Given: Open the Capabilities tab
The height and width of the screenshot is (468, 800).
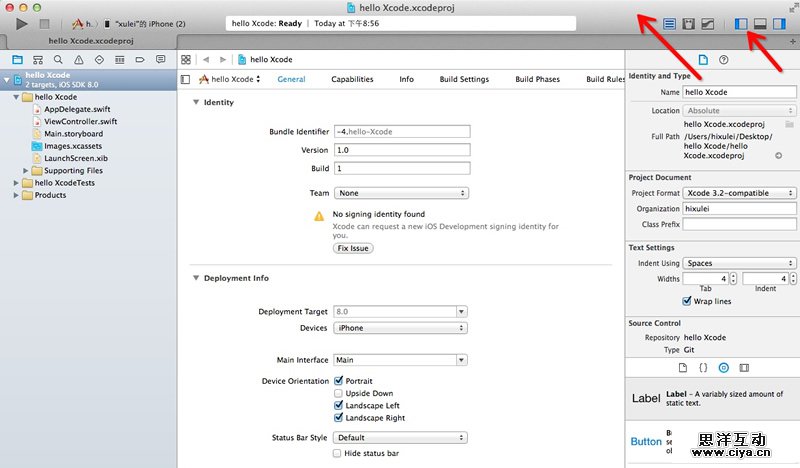Looking at the screenshot, I should [352, 79].
